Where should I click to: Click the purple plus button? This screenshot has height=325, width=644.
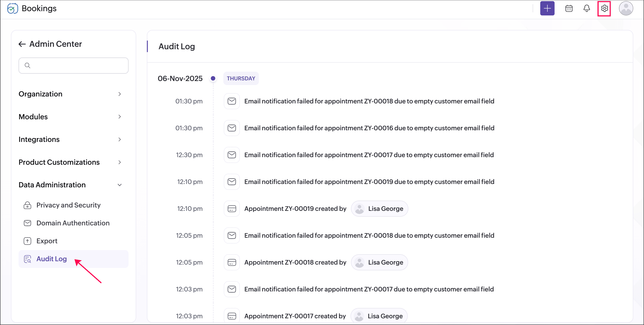point(547,9)
